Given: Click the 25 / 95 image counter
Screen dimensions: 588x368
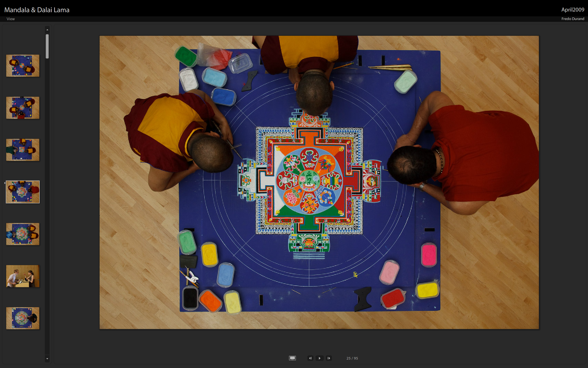Looking at the screenshot, I should click(352, 358).
